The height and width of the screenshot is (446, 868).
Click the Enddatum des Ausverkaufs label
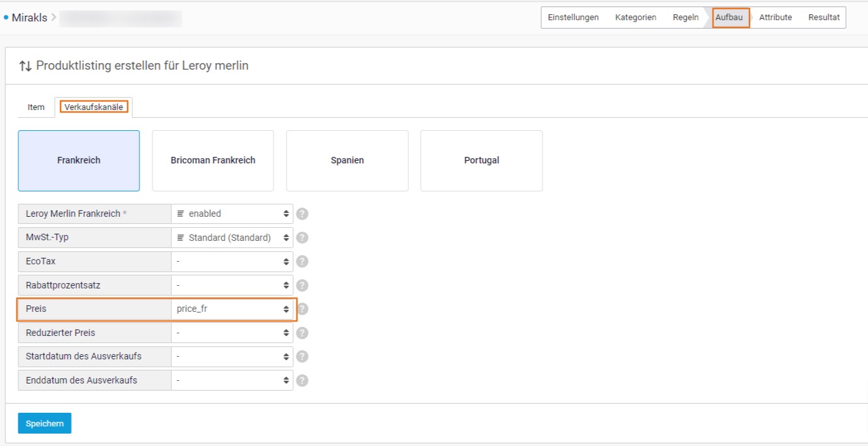81,380
